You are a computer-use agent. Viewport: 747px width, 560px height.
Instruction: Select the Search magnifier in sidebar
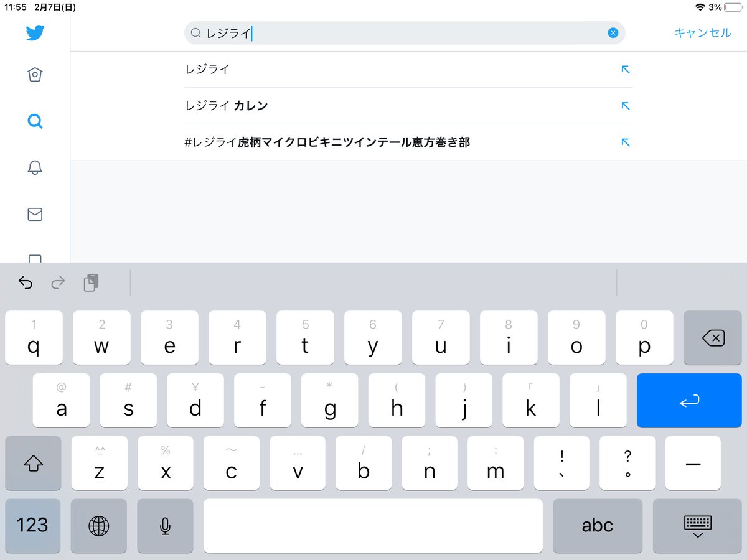(x=35, y=121)
